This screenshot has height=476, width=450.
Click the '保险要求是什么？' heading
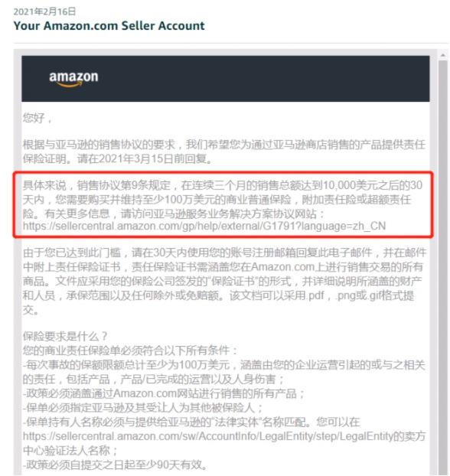pyautogui.click(x=65, y=337)
